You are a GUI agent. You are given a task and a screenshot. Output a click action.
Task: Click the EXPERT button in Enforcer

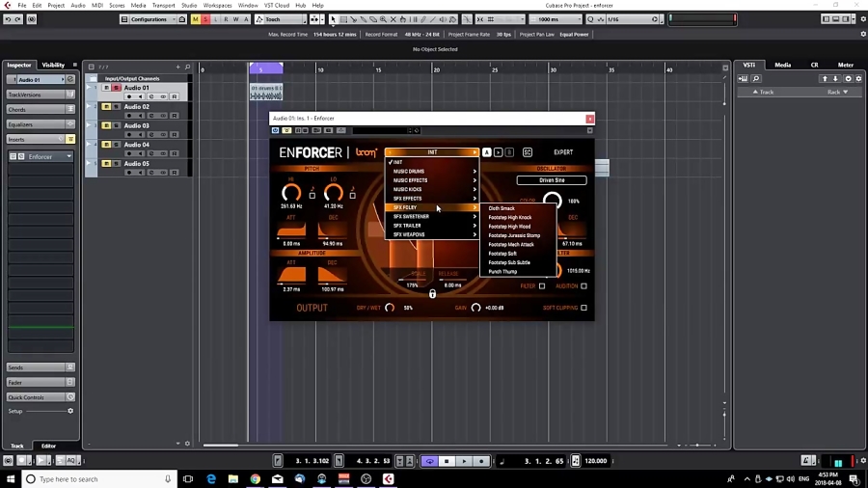(563, 152)
